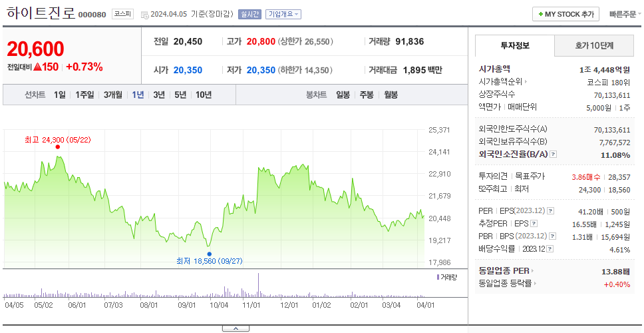644x333 pixels.
Task: Click the red up-triangle beside 150
Action: pyautogui.click(x=37, y=67)
